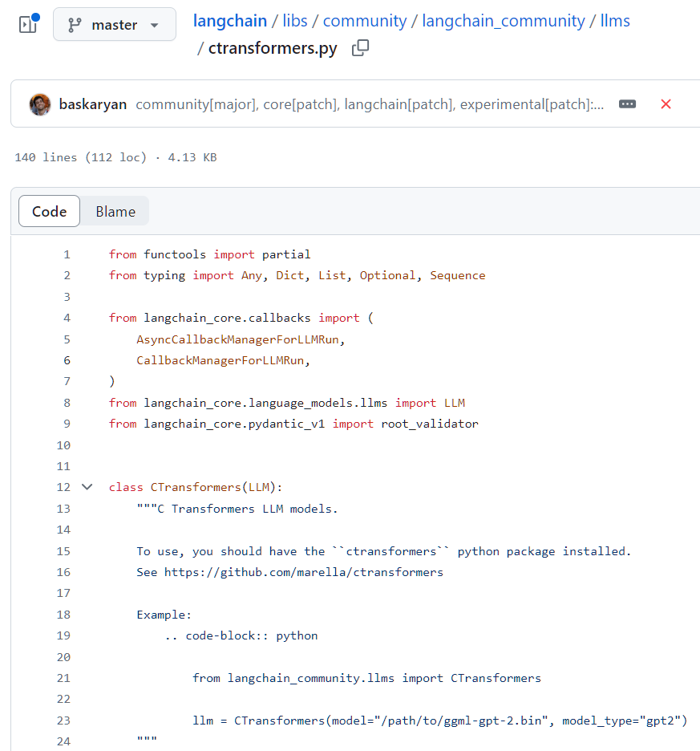Click the ctransformers.py file name in the breadcrumb
700x751 pixels.
(x=273, y=48)
